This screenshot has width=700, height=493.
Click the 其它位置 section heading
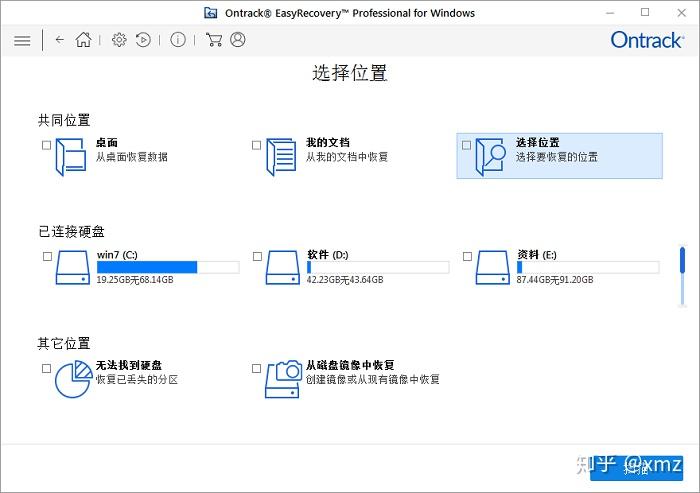(x=64, y=343)
